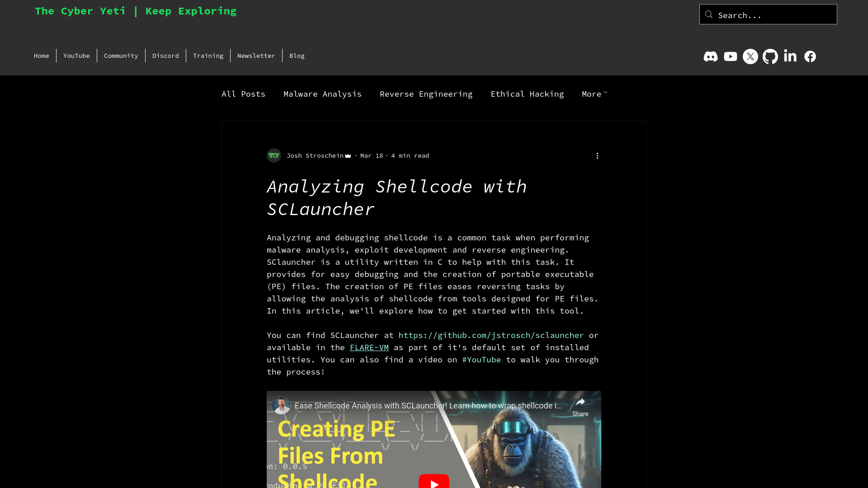
Task: Click the All Posts filter tab
Action: coord(243,94)
